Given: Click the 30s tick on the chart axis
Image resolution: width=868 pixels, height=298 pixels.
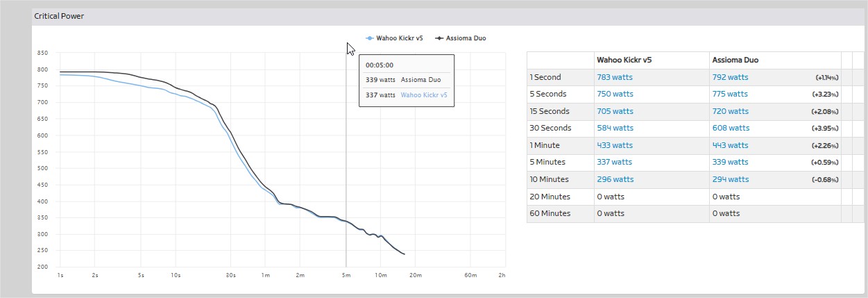Looking at the screenshot, I should click(x=230, y=276).
